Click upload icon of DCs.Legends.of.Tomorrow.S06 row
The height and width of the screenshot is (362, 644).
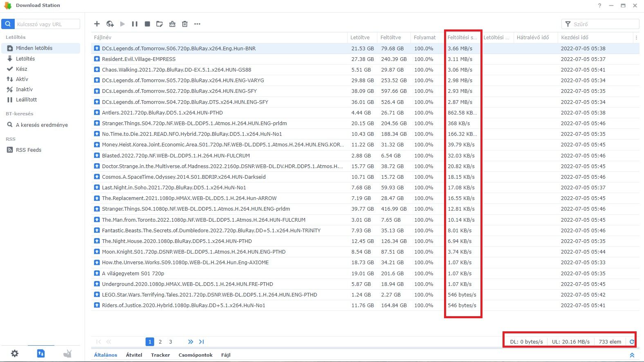pyautogui.click(x=97, y=48)
